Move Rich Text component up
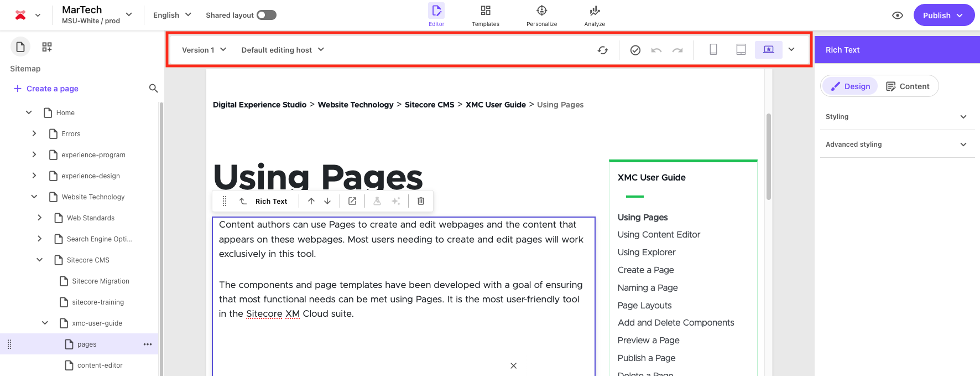The height and width of the screenshot is (376, 980). tap(311, 201)
